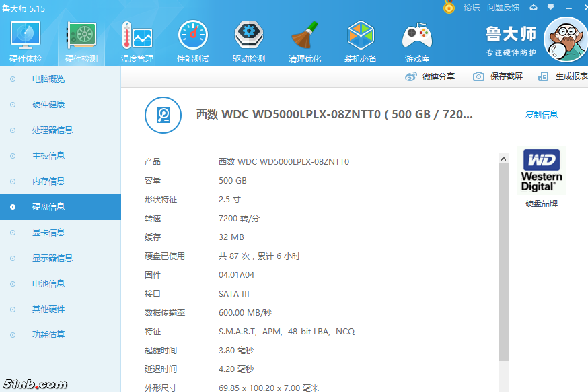Open the 硬件体检 hardware checkup icon
588x392 pixels.
tap(26, 35)
